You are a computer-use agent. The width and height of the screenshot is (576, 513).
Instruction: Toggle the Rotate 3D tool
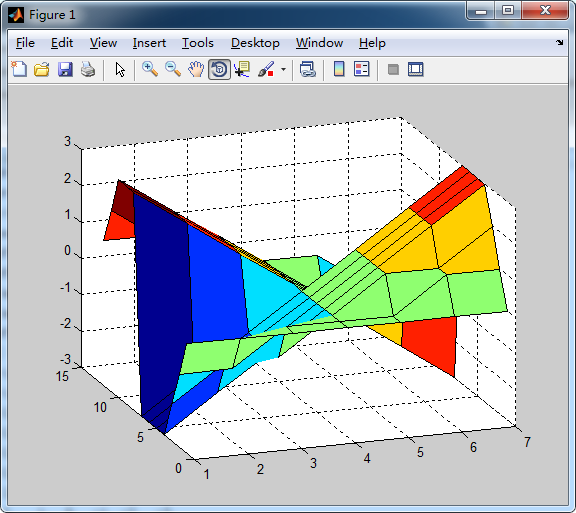coord(219,69)
